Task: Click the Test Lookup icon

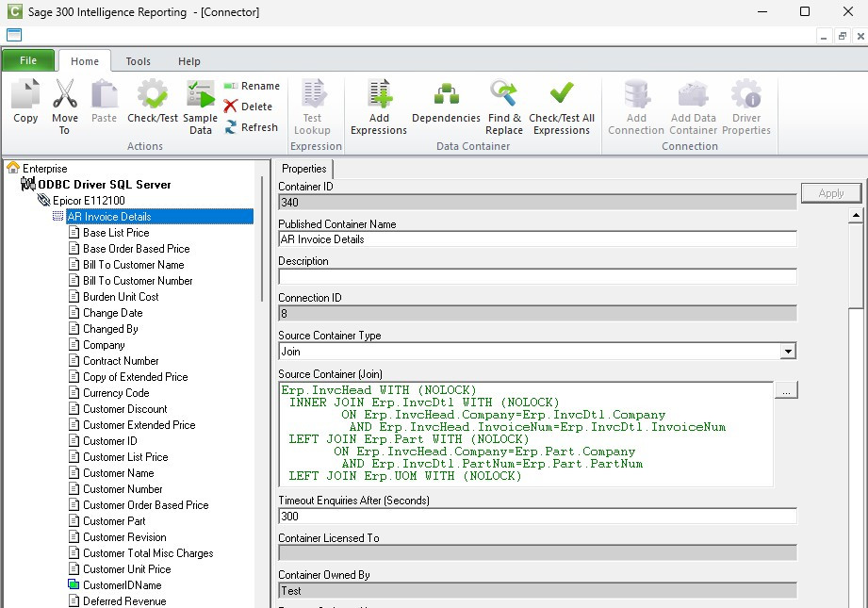Action: [x=313, y=93]
